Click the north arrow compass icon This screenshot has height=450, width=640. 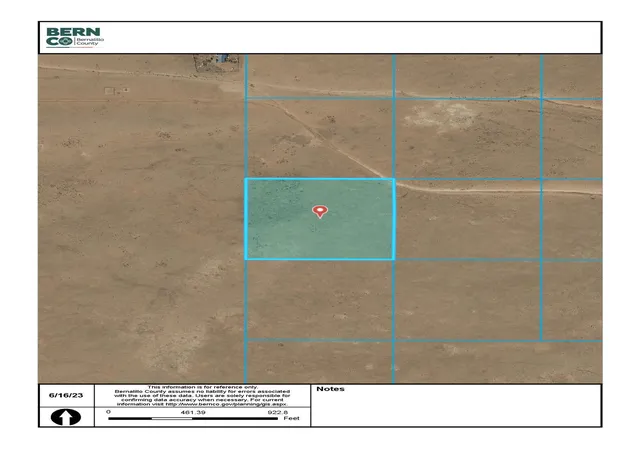tap(66, 417)
